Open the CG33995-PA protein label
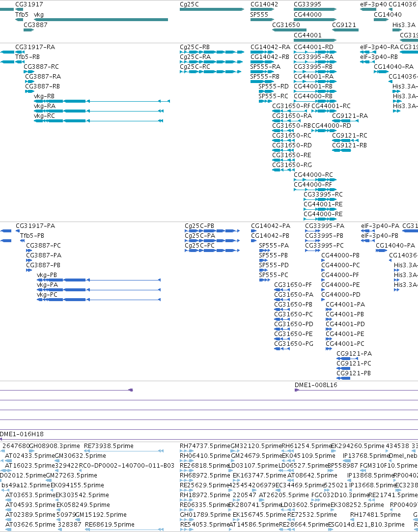Viewport: 418px width, 532px height. tap(325, 225)
